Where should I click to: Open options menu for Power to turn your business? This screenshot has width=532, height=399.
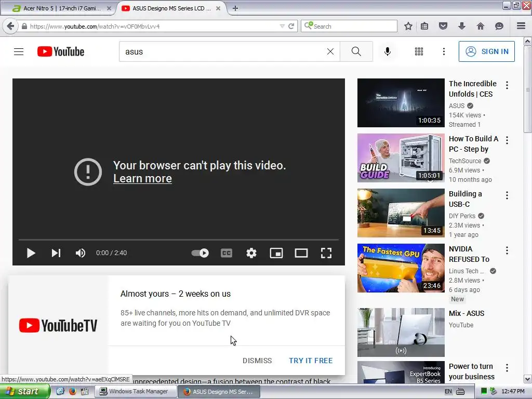[x=507, y=368]
